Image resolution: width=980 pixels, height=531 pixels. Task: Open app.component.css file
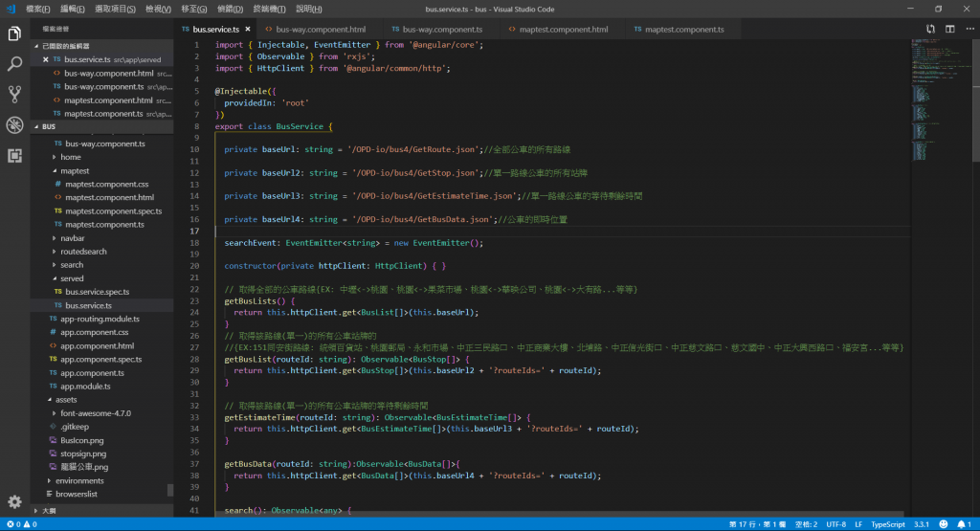pos(94,332)
